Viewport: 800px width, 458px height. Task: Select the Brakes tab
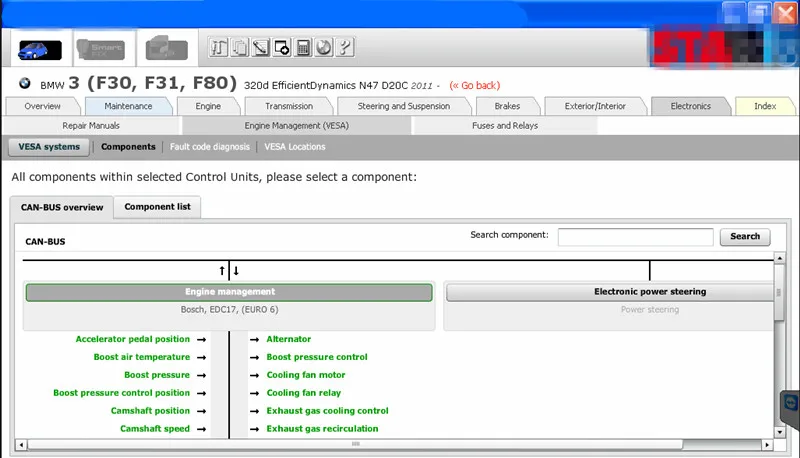507,106
